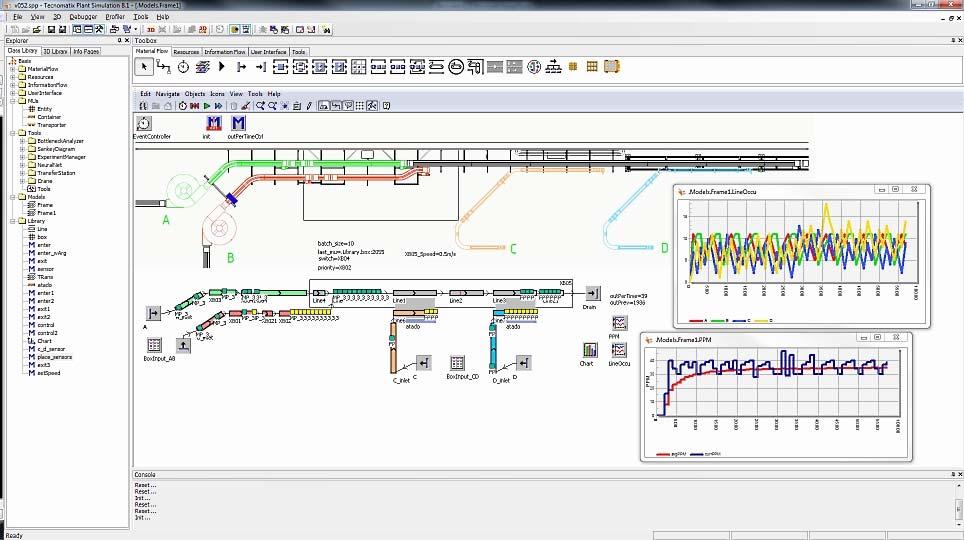
Task: Open the Profiler menu
Action: click(115, 17)
